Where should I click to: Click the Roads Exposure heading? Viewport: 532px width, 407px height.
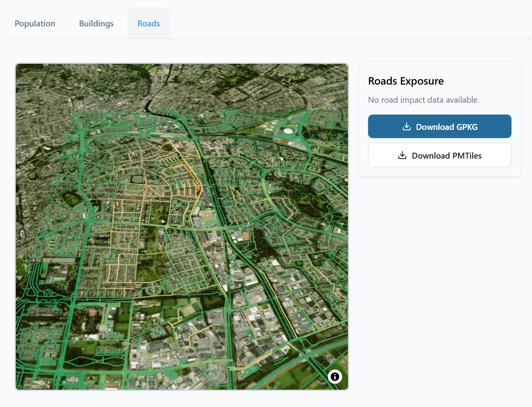[x=406, y=81]
